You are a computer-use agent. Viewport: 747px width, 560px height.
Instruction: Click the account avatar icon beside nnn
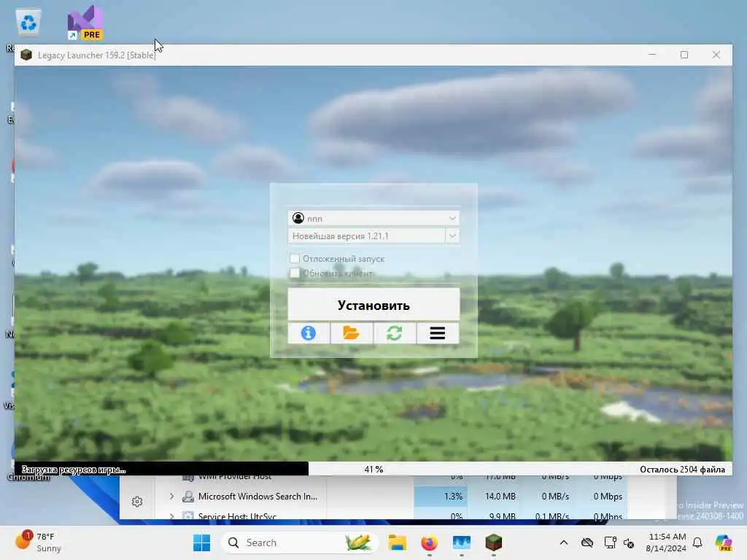click(298, 218)
